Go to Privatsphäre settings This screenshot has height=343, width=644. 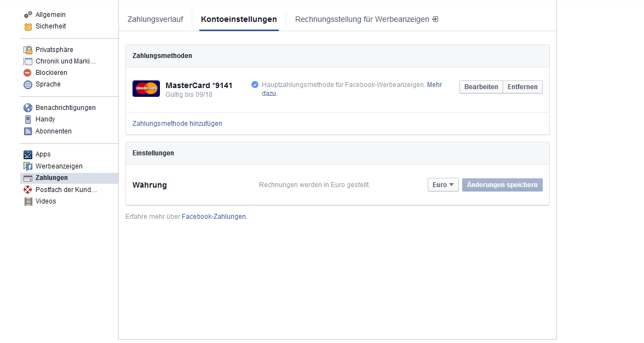pyautogui.click(x=54, y=50)
